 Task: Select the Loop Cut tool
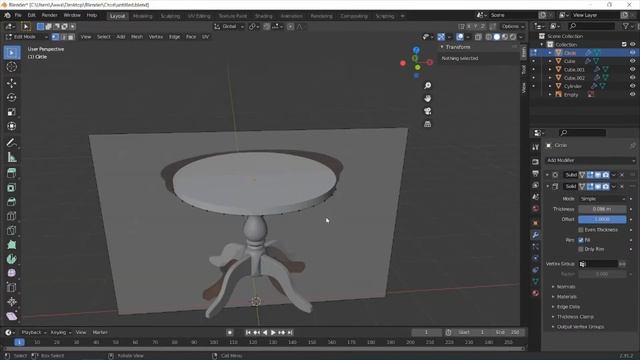click(11, 216)
